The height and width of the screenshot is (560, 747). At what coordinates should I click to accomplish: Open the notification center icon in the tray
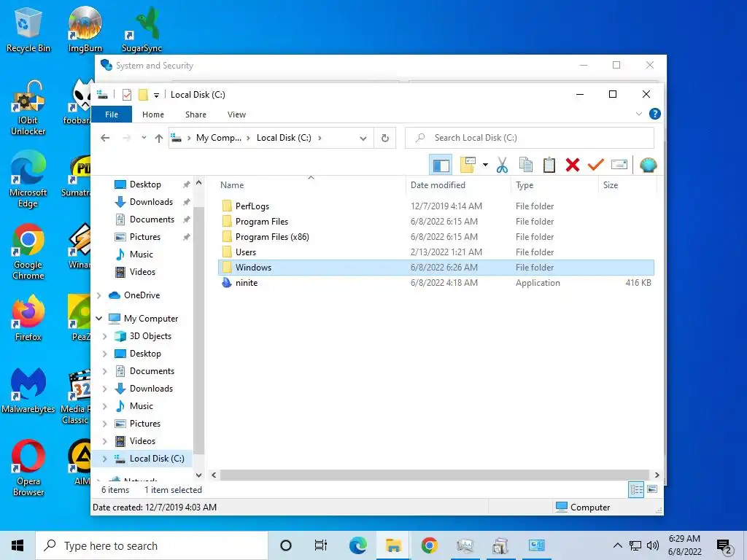[x=724, y=547]
